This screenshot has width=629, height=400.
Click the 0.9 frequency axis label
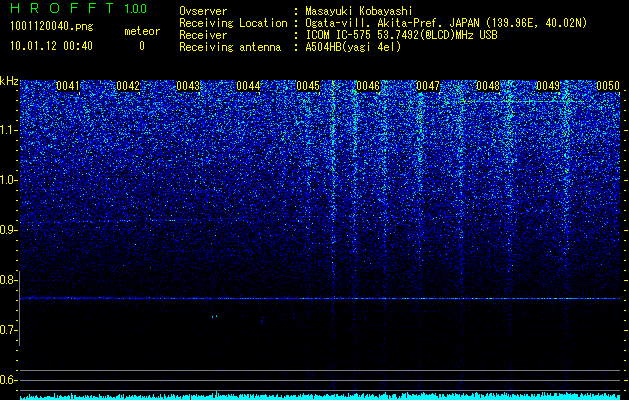(x=7, y=230)
